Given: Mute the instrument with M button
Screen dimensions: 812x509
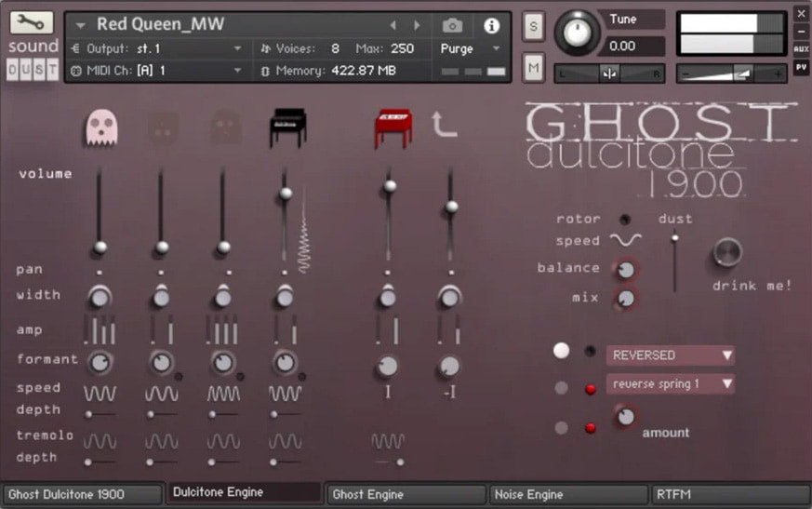Looking at the screenshot, I should [533, 66].
